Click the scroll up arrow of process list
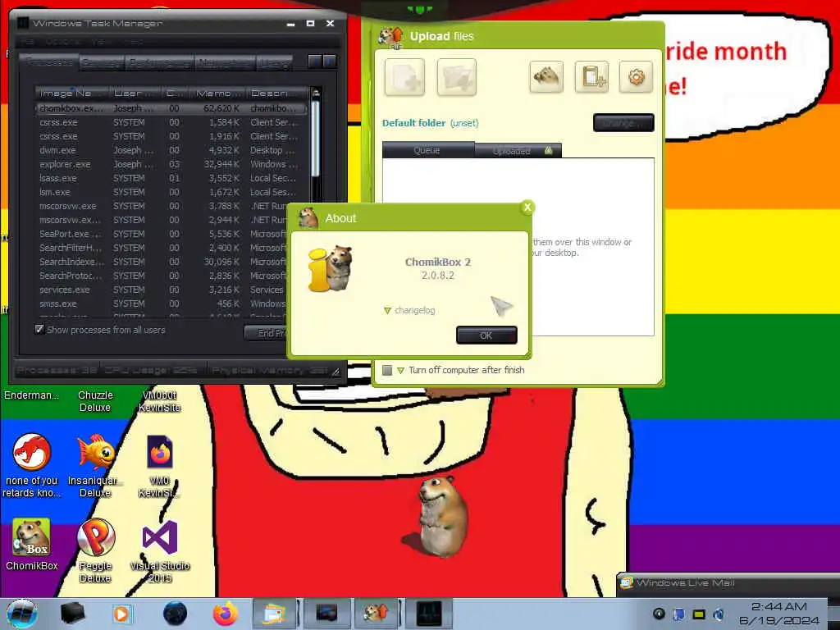The image size is (840, 630). click(316, 93)
